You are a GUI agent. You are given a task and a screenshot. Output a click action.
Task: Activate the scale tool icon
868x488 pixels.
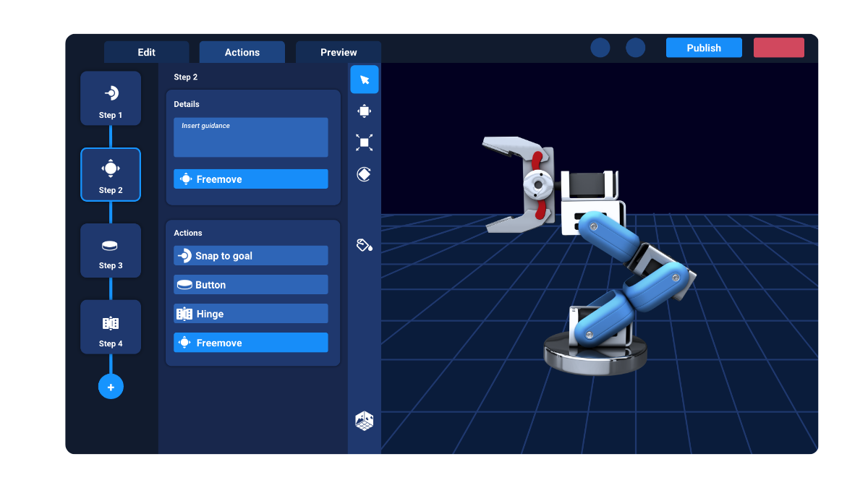pos(365,142)
